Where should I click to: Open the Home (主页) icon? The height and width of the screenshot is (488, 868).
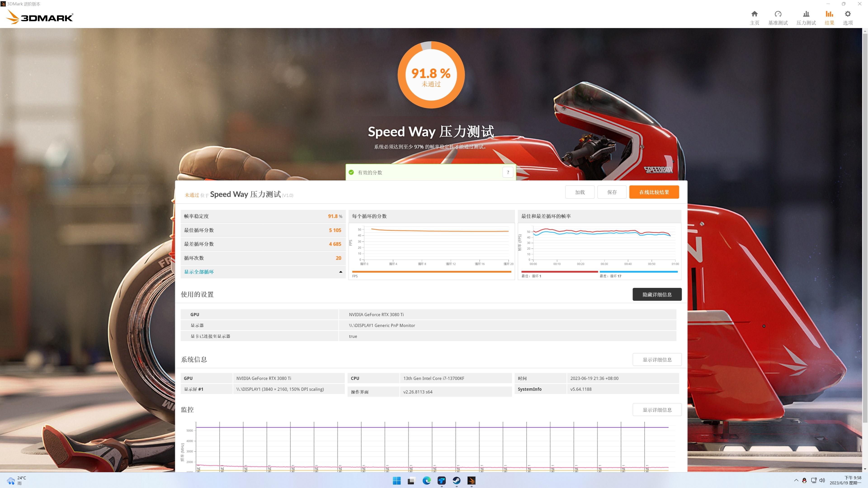pyautogui.click(x=755, y=14)
